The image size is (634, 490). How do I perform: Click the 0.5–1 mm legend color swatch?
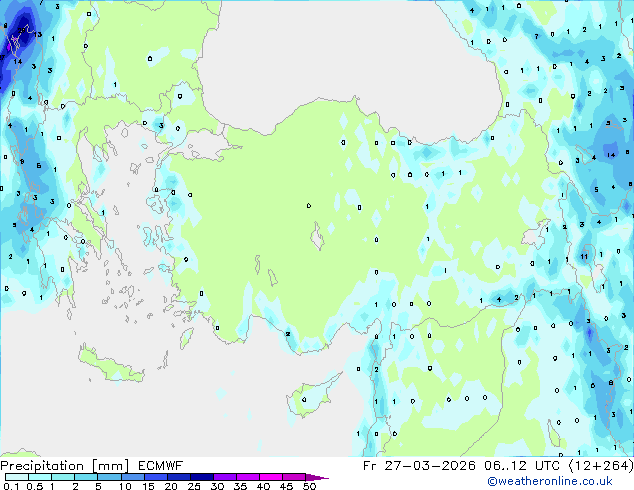[40, 477]
